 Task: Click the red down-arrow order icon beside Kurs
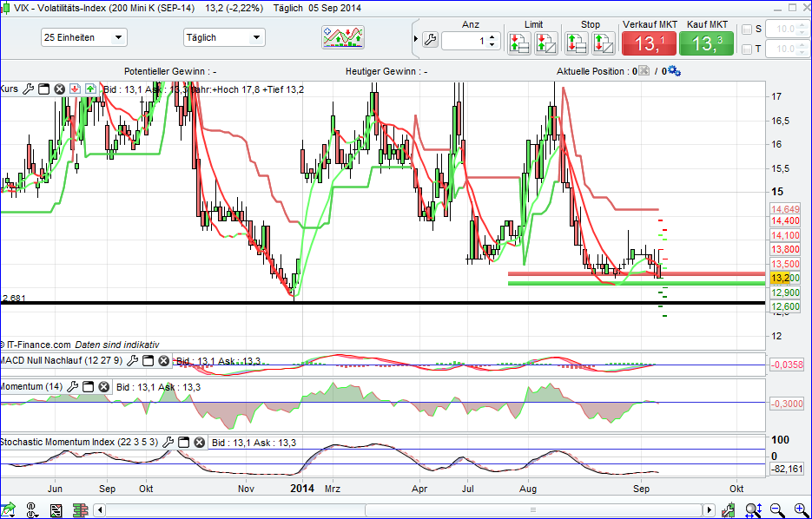point(75,89)
